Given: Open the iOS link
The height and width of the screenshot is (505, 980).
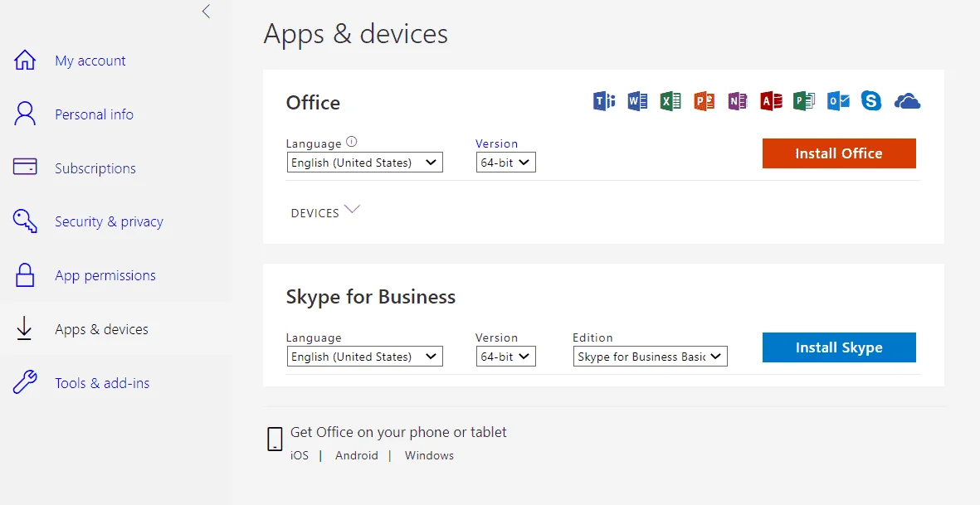Looking at the screenshot, I should [300, 455].
